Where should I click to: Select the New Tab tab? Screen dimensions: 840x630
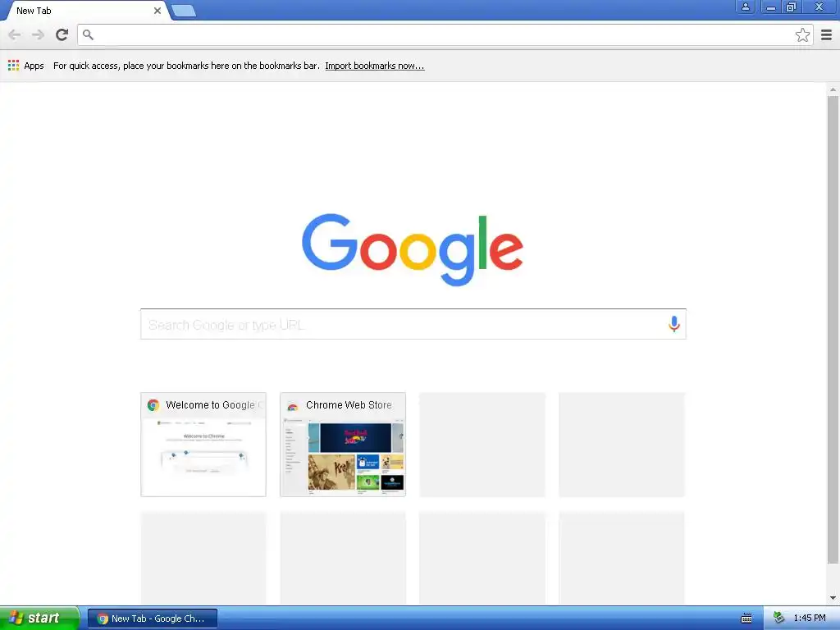(x=85, y=11)
